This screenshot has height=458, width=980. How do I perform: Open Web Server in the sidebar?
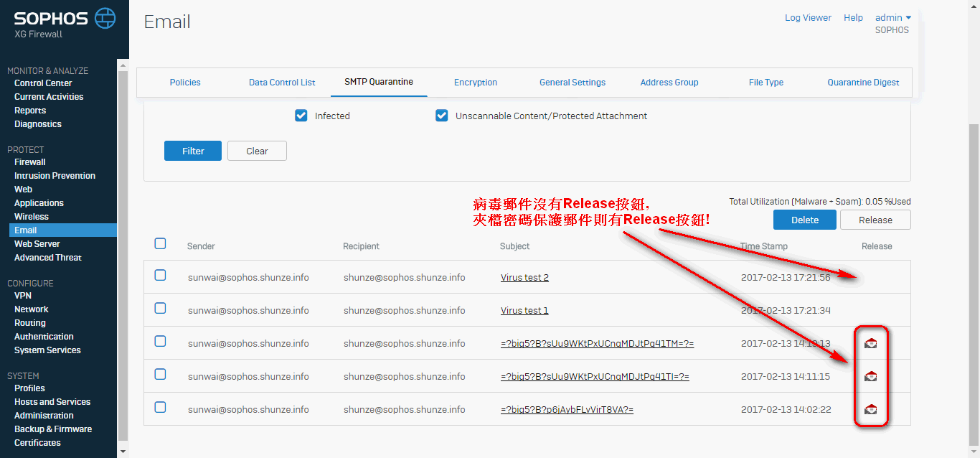click(37, 244)
